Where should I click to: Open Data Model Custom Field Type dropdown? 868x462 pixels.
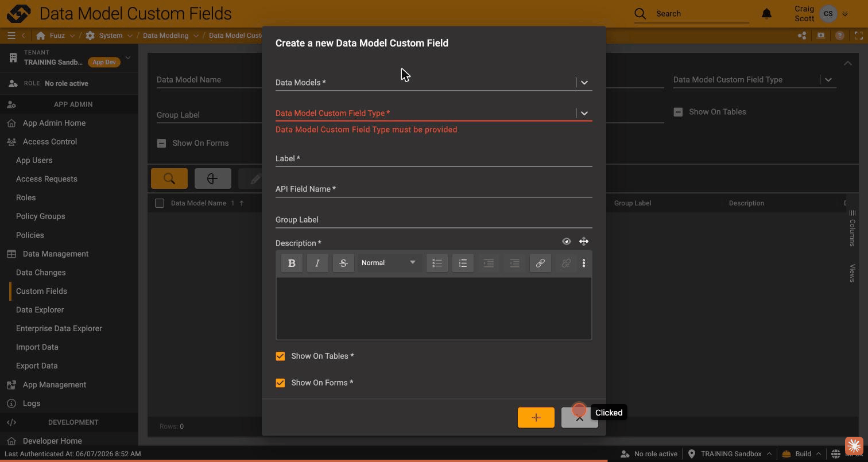pyautogui.click(x=584, y=113)
